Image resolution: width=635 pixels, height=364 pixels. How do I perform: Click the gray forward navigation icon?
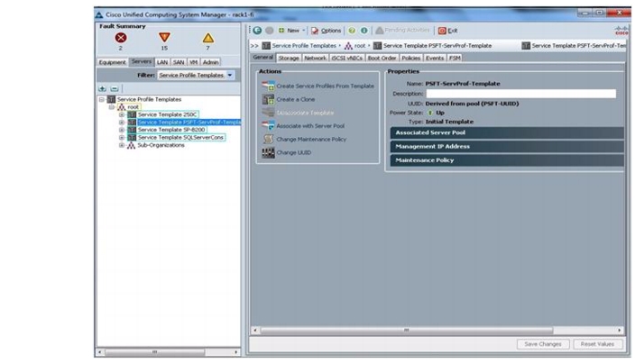[270, 31]
